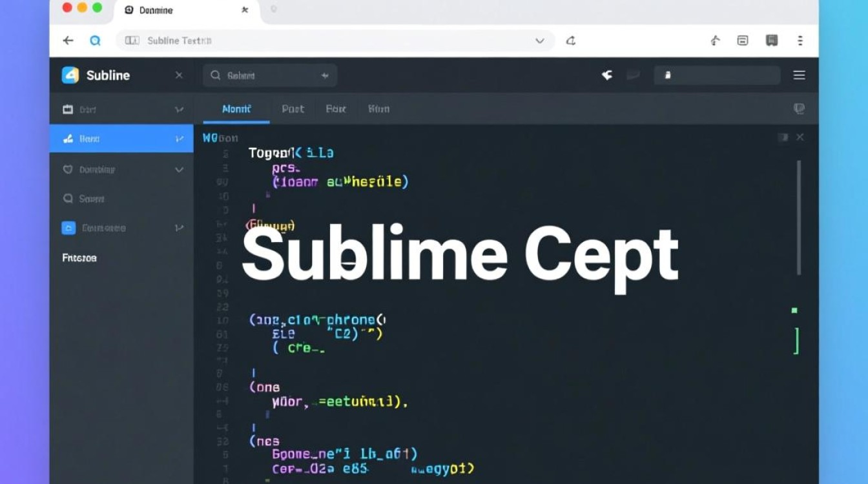868x484 pixels.
Task: Go back with the browser back arrow
Action: coord(68,41)
